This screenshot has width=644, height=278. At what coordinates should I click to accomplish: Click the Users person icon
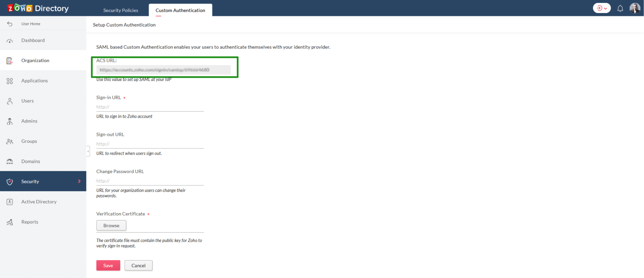click(x=10, y=101)
